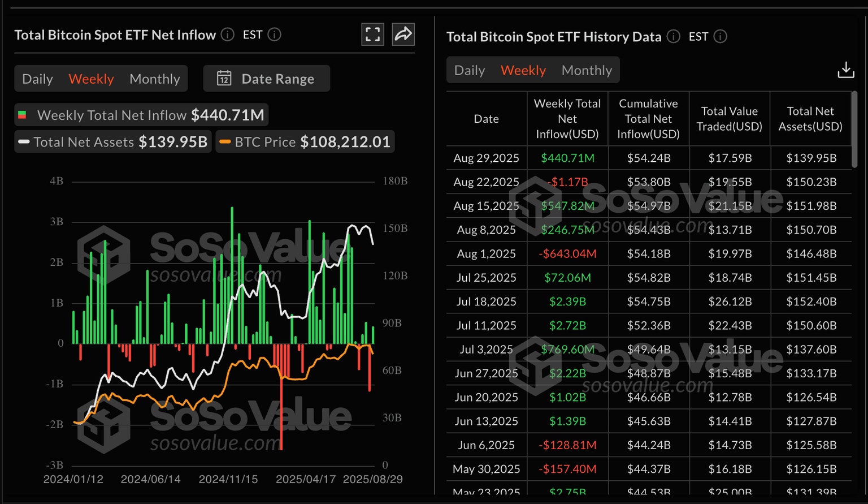Viewport: 868px width, 504px height.
Task: Click info icon beside History Data title
Action: coord(673,37)
